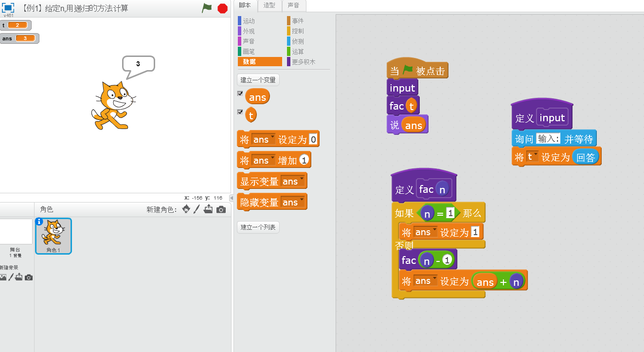The width and height of the screenshot is (644, 352).
Task: Toggle full screen stage mode icon
Action: point(8,7)
